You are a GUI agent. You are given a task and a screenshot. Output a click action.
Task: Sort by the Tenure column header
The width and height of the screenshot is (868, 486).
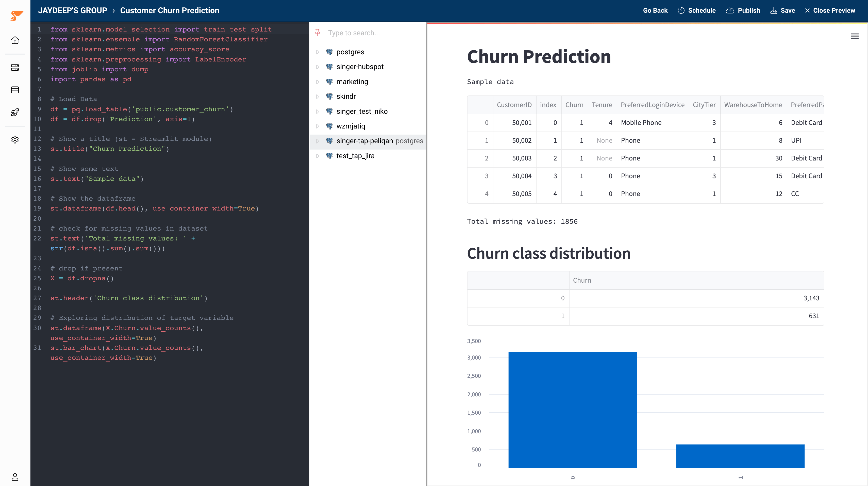[602, 105]
